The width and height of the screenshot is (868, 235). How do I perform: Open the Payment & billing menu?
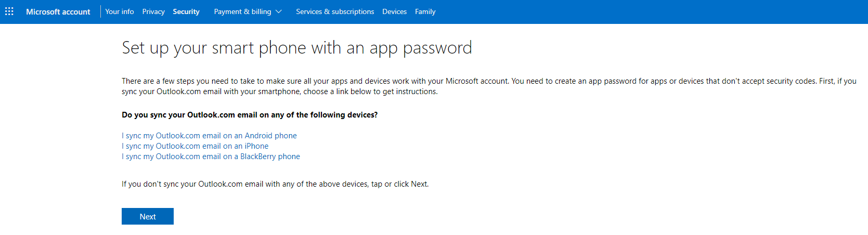click(x=242, y=11)
